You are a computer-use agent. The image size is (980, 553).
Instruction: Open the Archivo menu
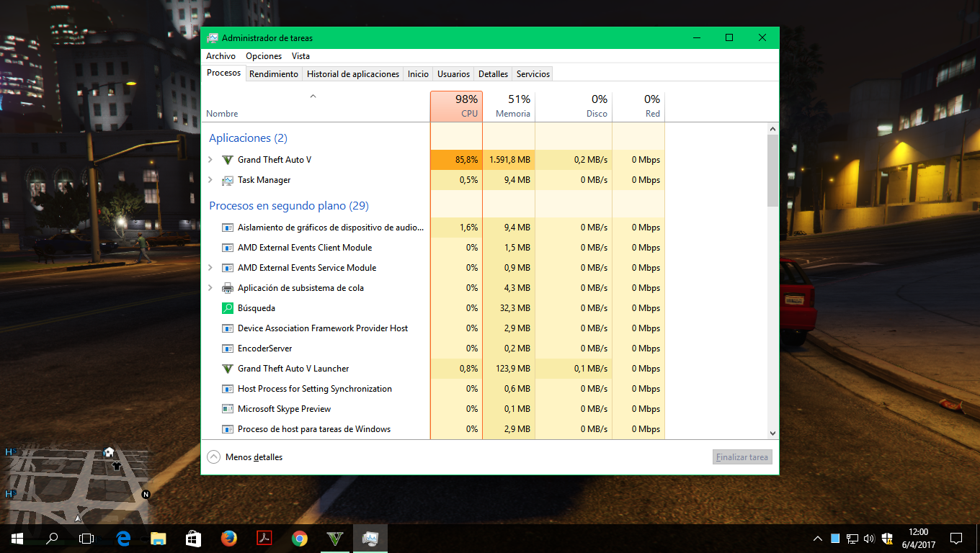tap(220, 56)
